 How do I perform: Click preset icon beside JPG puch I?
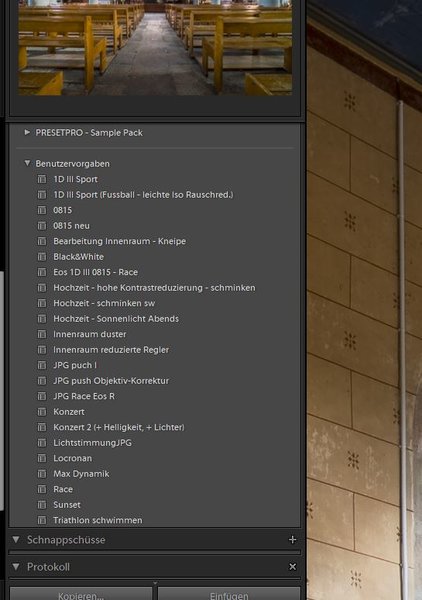42,365
